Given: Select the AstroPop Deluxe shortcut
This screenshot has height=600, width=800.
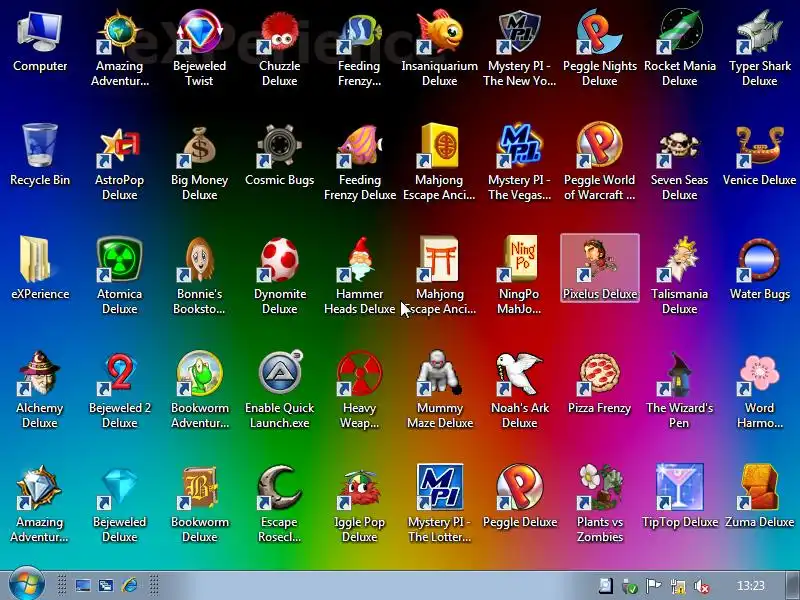Looking at the screenshot, I should click(x=119, y=163).
